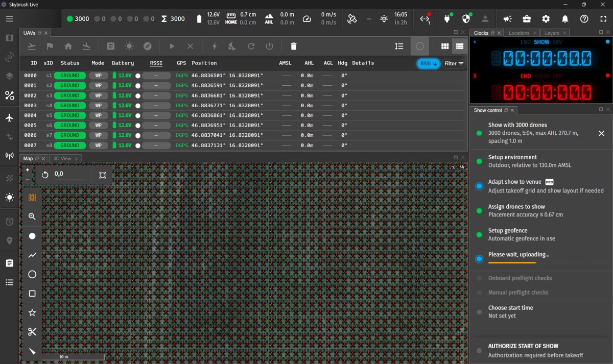The image size is (613, 364).
Task: Click the RTK antenna icon in the left sidebar
Action: click(9, 156)
